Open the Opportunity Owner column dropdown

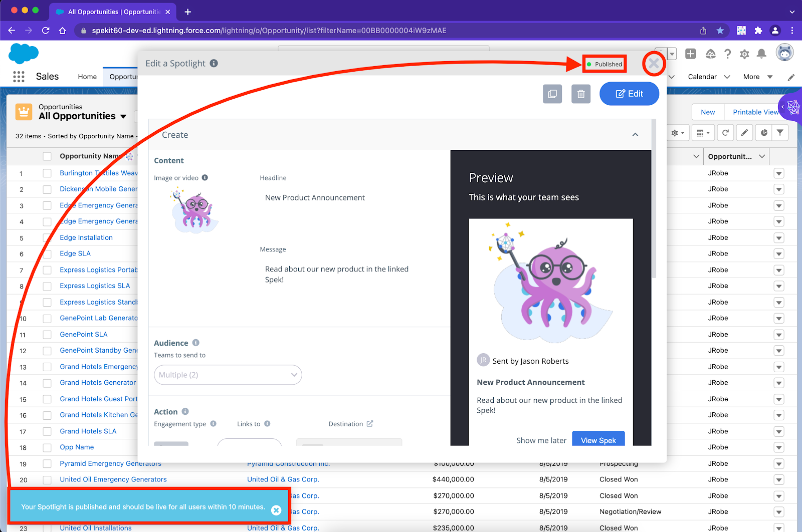(x=762, y=156)
